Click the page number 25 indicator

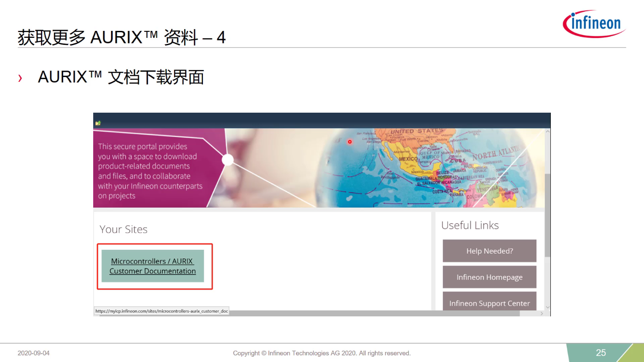pos(601,352)
